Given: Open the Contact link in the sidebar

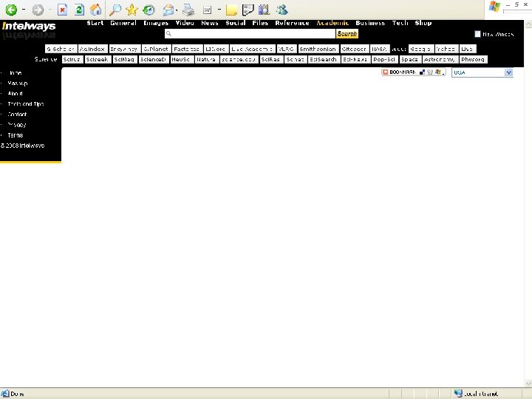Looking at the screenshot, I should tap(17, 115).
